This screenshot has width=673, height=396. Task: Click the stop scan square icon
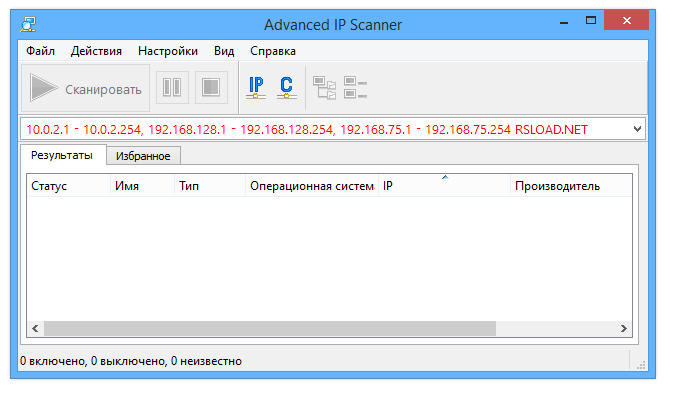pyautogui.click(x=211, y=88)
